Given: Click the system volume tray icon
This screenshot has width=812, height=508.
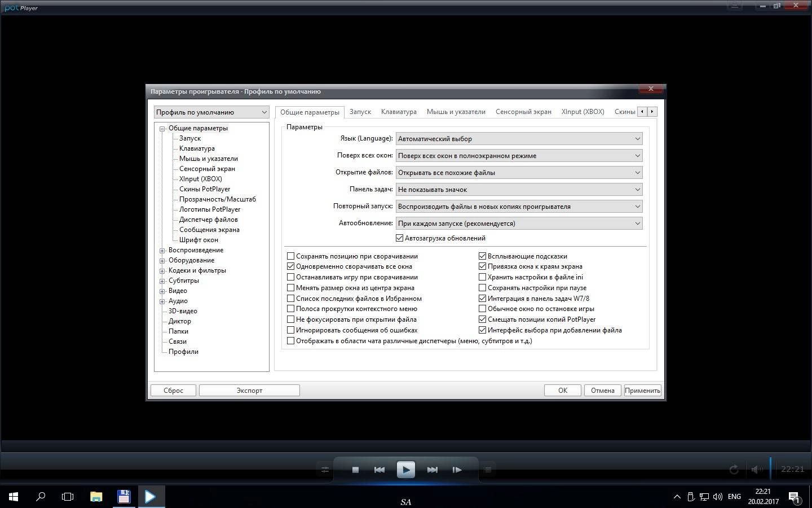Looking at the screenshot, I should (717, 497).
